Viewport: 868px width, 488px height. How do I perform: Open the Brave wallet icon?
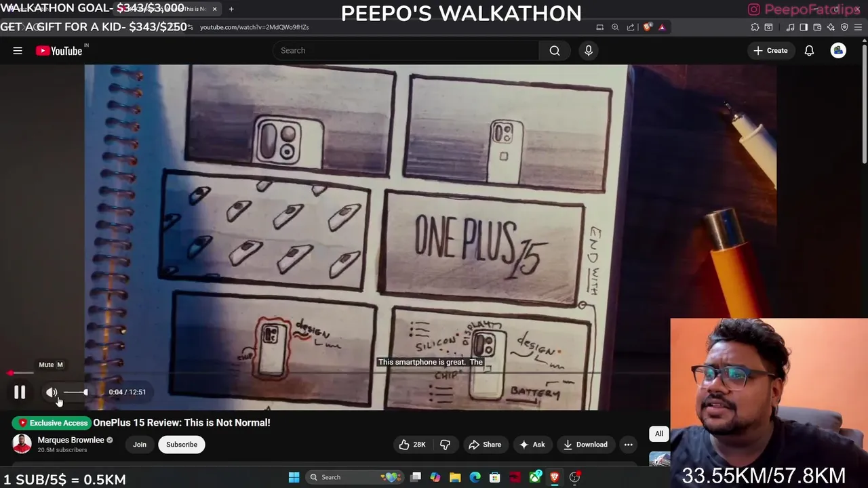coord(817,27)
